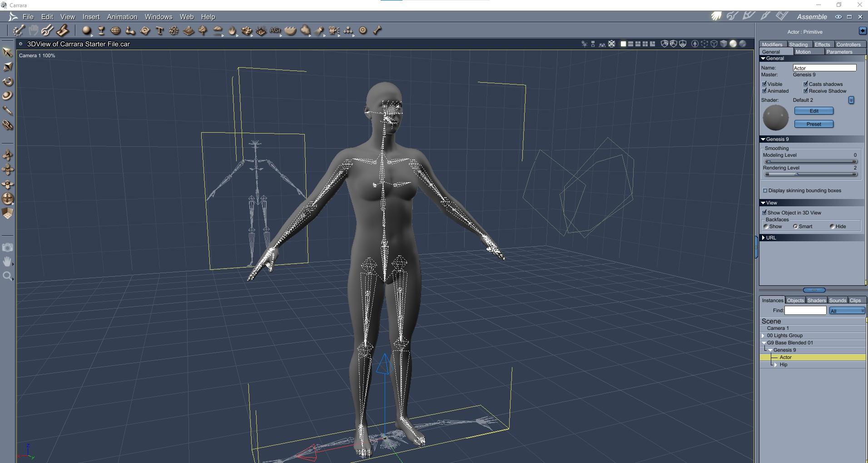Enable Display skinning bounding boxes
Viewport: 868px width, 463px height.
[765, 190]
